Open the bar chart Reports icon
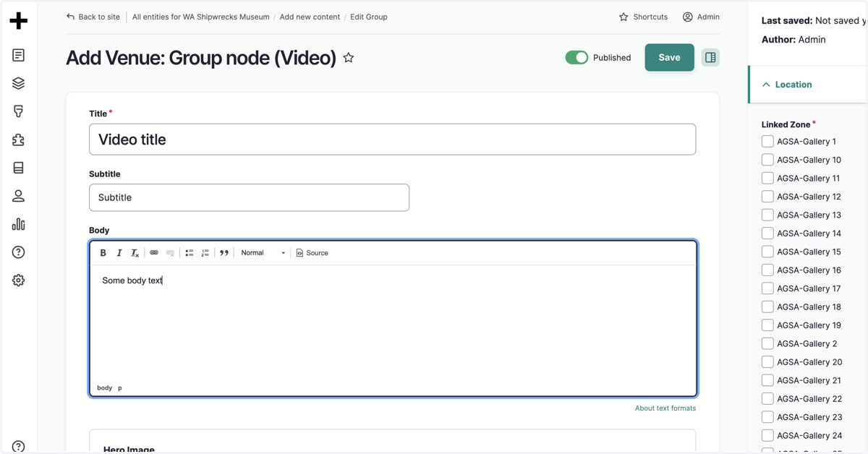The image size is (868, 454). point(19,224)
